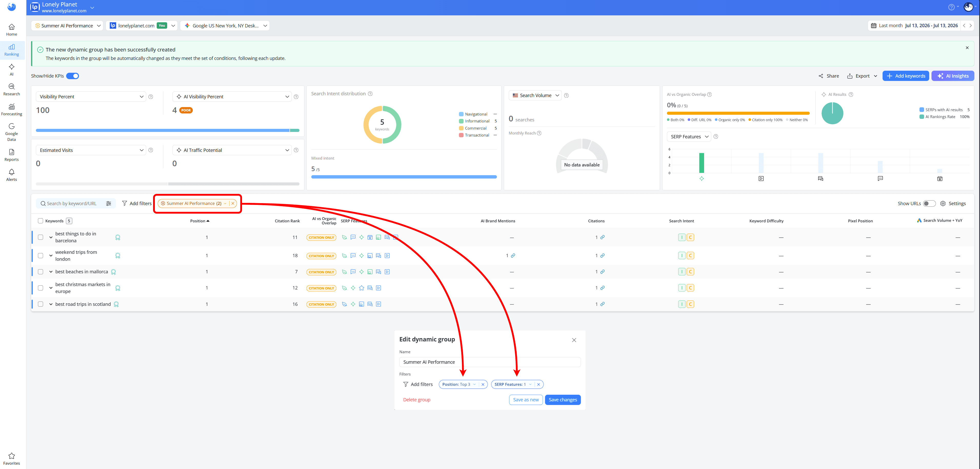Viewport: 980px width, 469px height.
Task: Open the Visibility Percent KPI dropdown
Action: point(91,97)
